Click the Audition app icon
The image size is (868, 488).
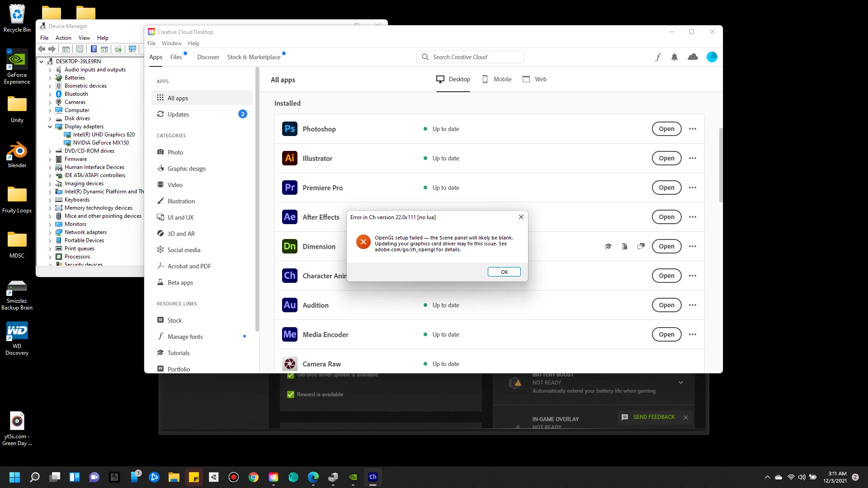point(290,305)
